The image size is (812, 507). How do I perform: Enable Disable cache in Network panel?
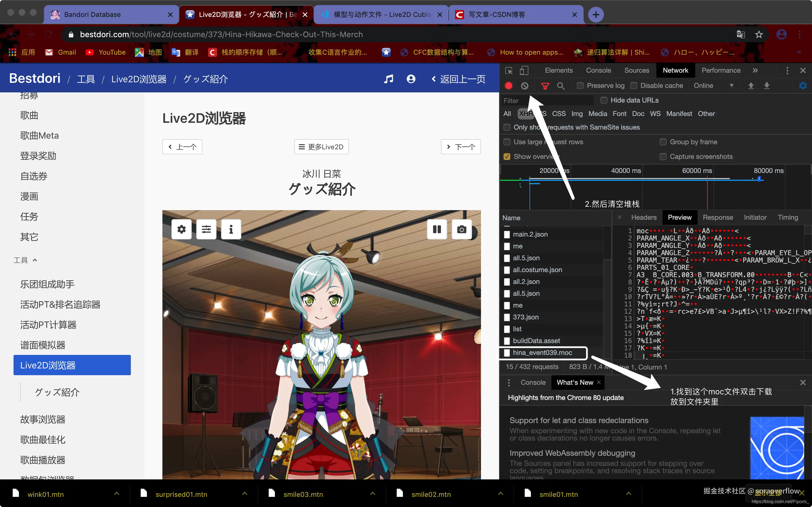634,86
